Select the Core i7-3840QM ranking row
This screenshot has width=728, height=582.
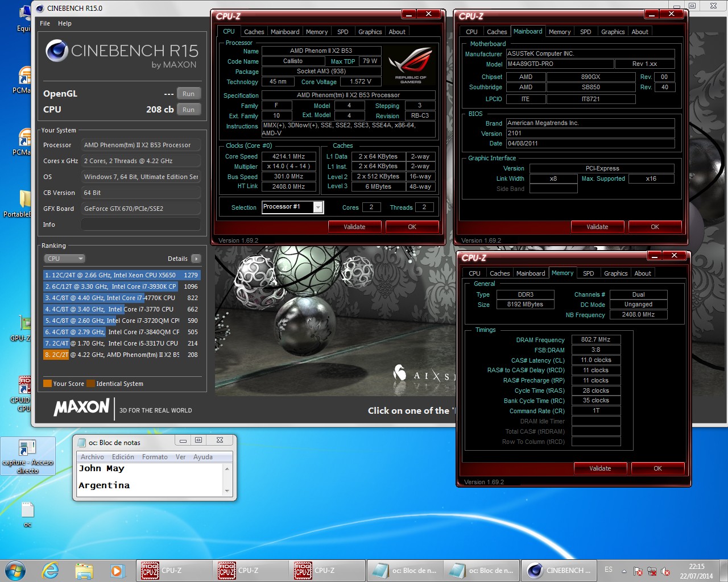121,332
